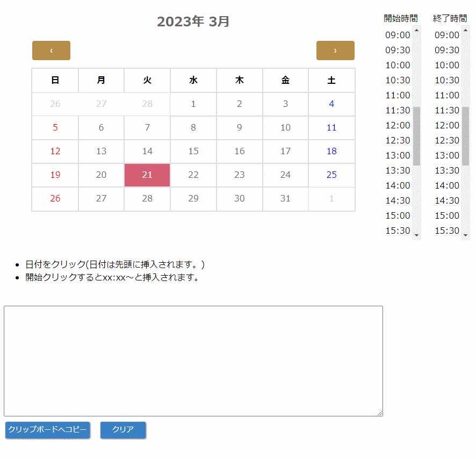Choose 12:30 in the end time list
This screenshot has width=476, height=461.
(447, 140)
